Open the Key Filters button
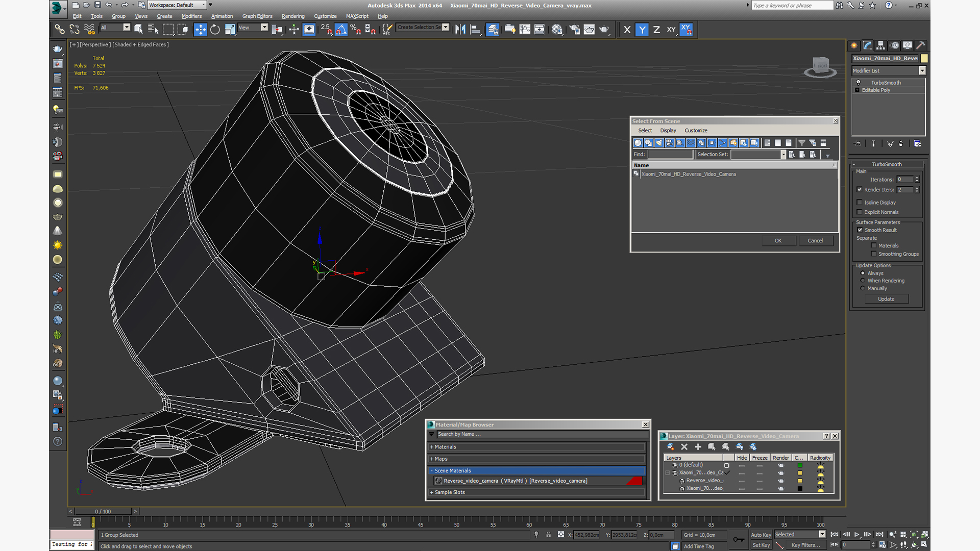Viewport: 980px width, 551px height. pos(805,545)
